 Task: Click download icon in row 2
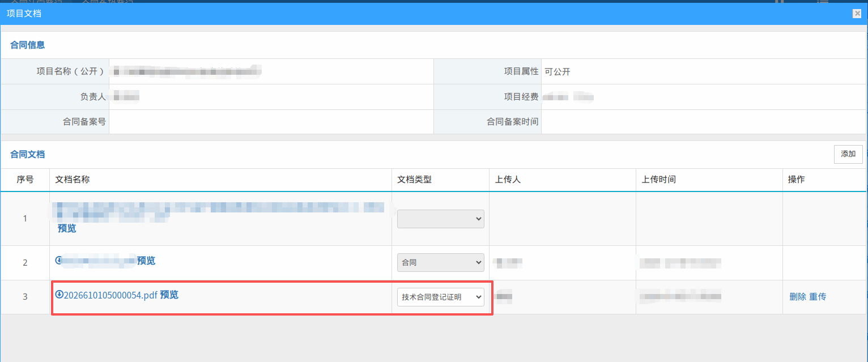(x=59, y=260)
